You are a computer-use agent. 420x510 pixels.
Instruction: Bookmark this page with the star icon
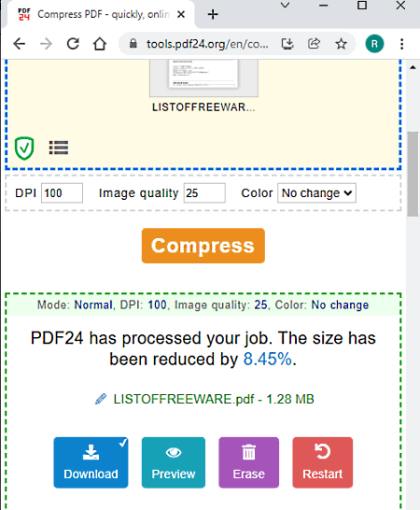pyautogui.click(x=341, y=44)
